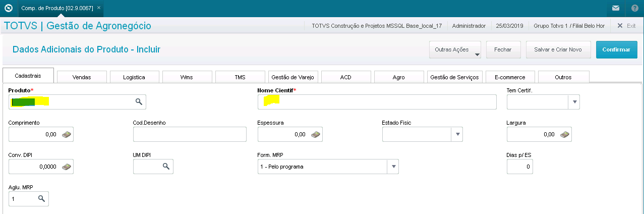Focus the Largura value field
644x214 pixels.
pos(539,134)
